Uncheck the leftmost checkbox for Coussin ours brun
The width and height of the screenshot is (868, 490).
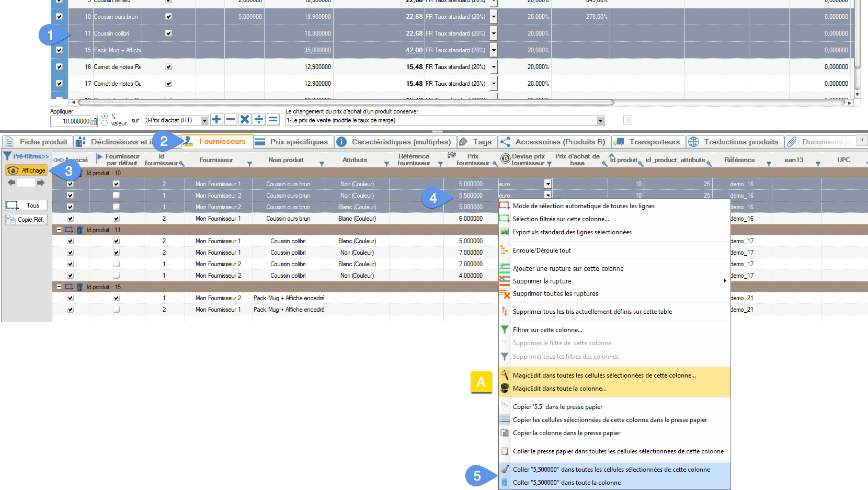(x=59, y=17)
